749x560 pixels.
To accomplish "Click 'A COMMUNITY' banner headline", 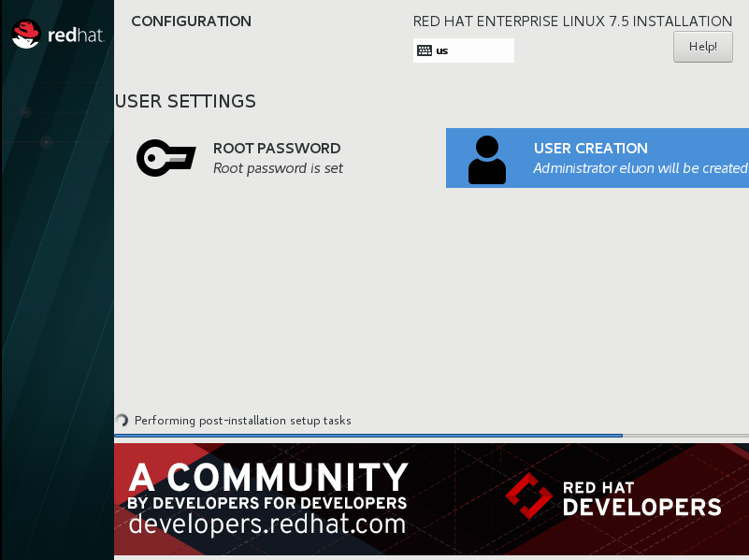I will click(268, 477).
